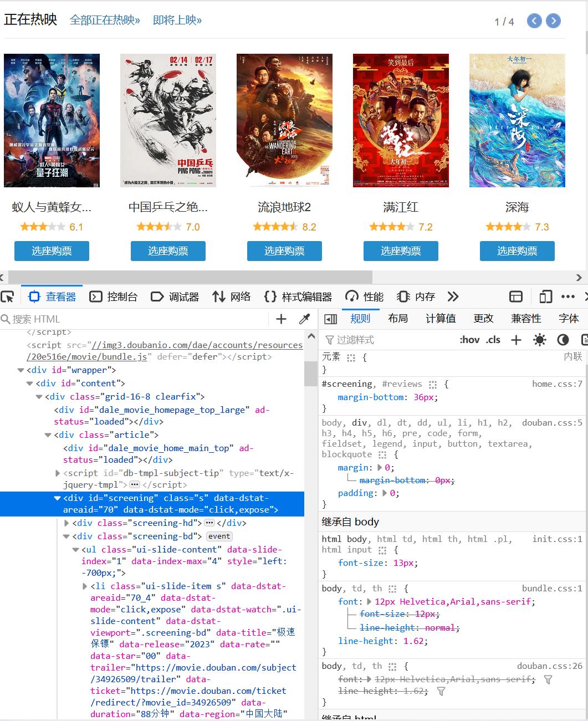Viewport: 588px width, 721px height.
Task: Switch to dark theme with the moon icon
Action: 563,339
